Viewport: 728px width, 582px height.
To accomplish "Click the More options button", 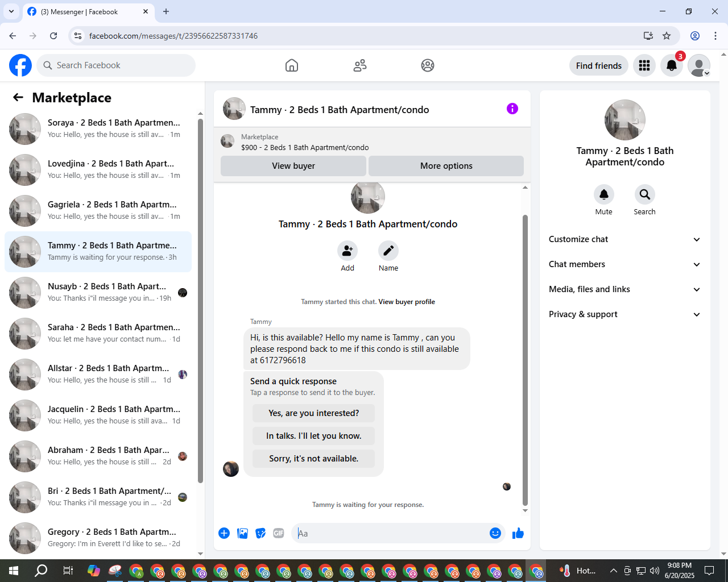I will (446, 166).
